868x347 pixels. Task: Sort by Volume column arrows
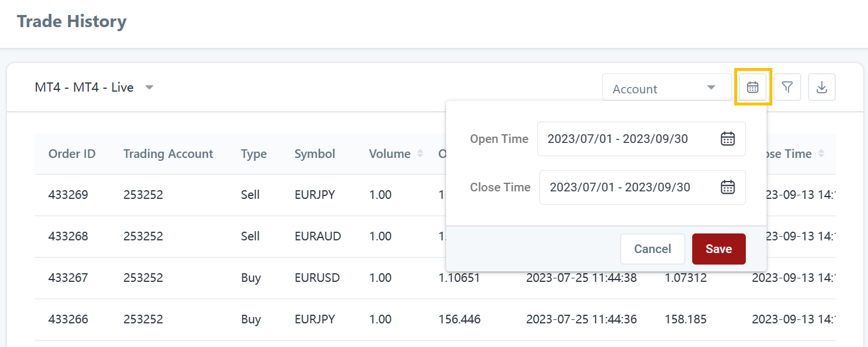tap(420, 154)
